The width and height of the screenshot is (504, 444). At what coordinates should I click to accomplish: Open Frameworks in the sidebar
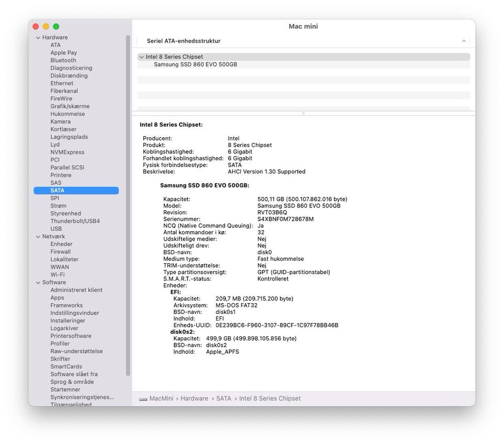click(x=66, y=305)
